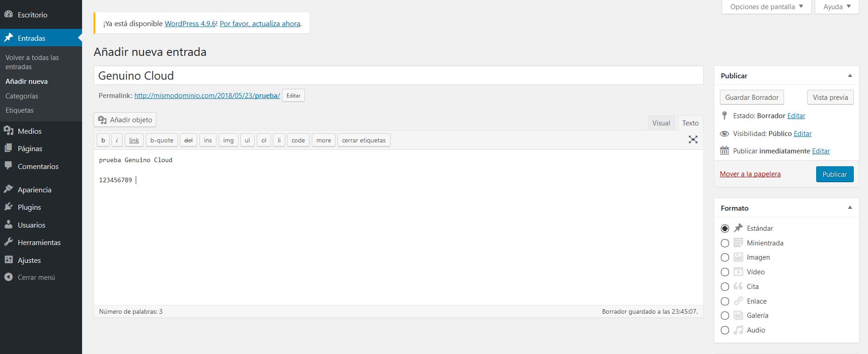Viewport: 868px width, 354px height.
Task: Click the Vídeo format icon
Action: click(x=738, y=272)
